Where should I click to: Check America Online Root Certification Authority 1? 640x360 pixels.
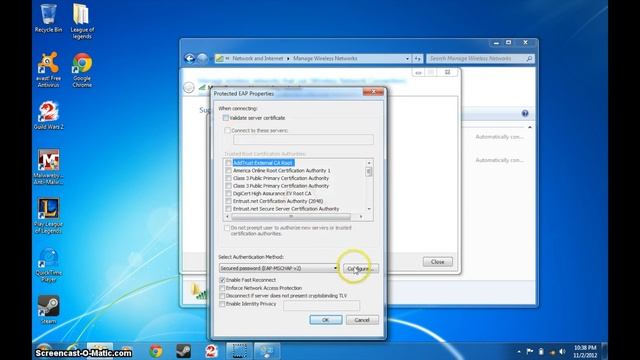229,171
